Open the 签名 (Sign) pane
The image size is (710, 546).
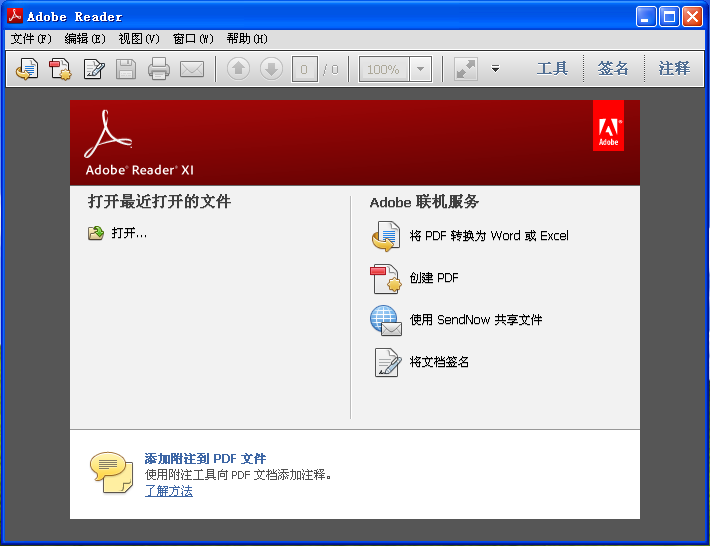613,69
